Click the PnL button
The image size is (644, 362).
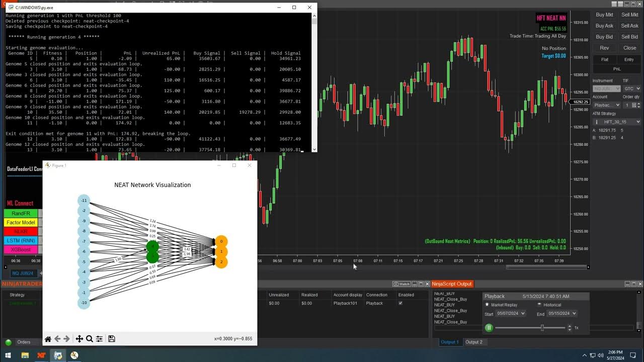pos(617,69)
